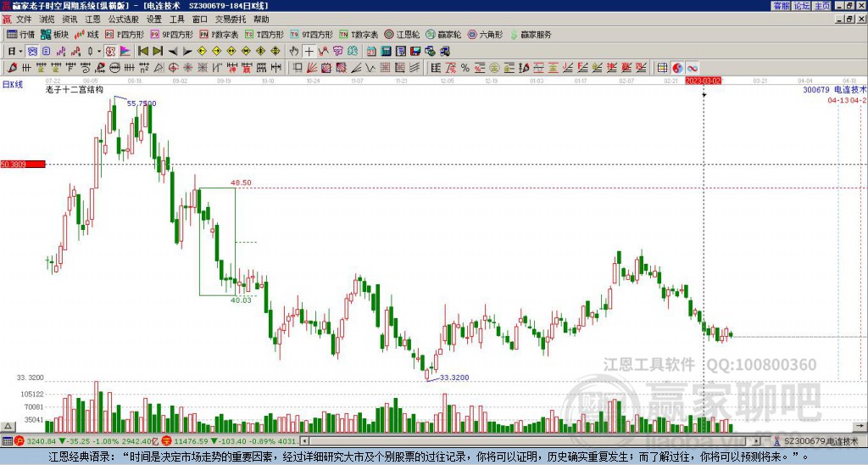Screen dimensions: 868x465
Task: Open the 日 period dropdown
Action: coord(15,52)
